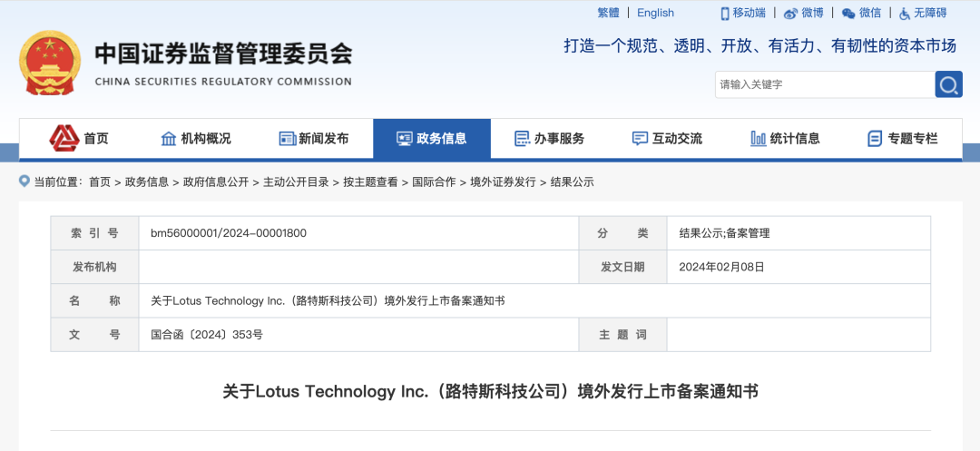Open the 新闻发布 navigation tab
The image size is (980, 451).
click(314, 139)
